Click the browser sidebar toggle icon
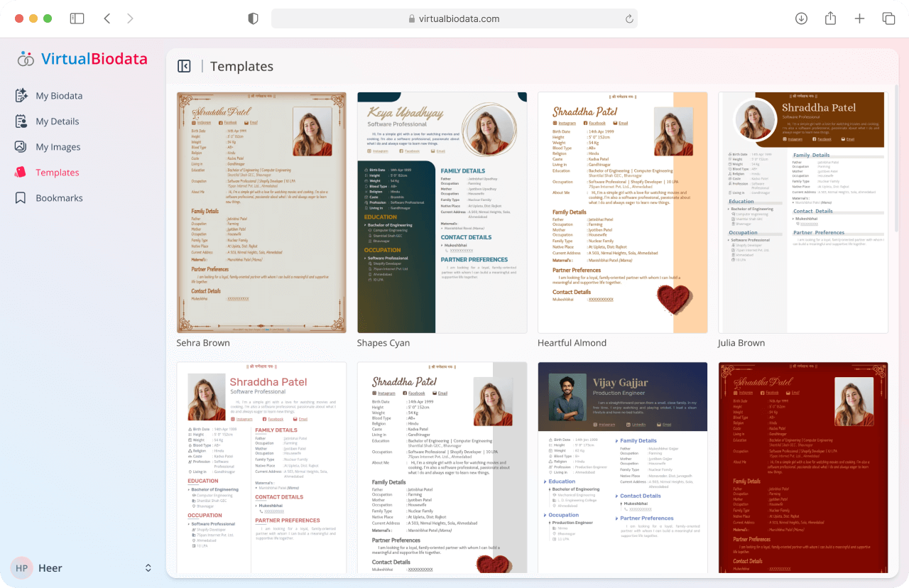Screen dimensions: 909x588 pyautogui.click(x=77, y=18)
